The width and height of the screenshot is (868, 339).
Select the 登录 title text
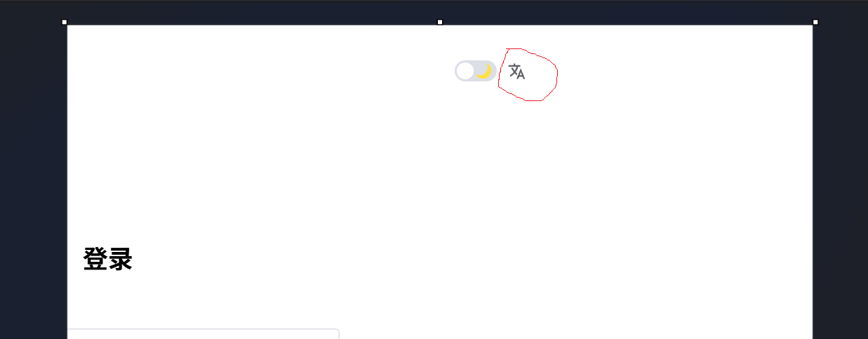108,259
